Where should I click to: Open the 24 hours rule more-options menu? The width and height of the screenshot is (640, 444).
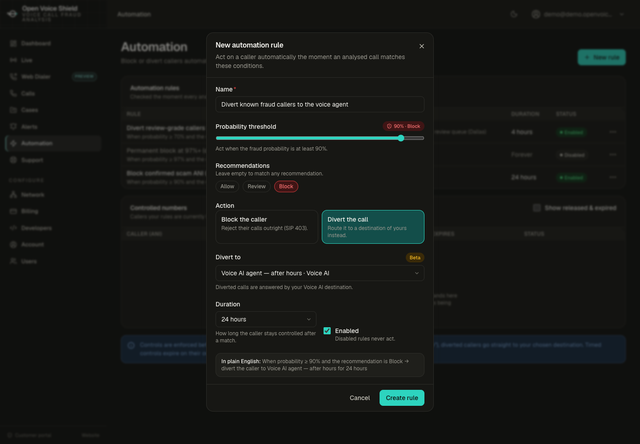pyautogui.click(x=613, y=178)
